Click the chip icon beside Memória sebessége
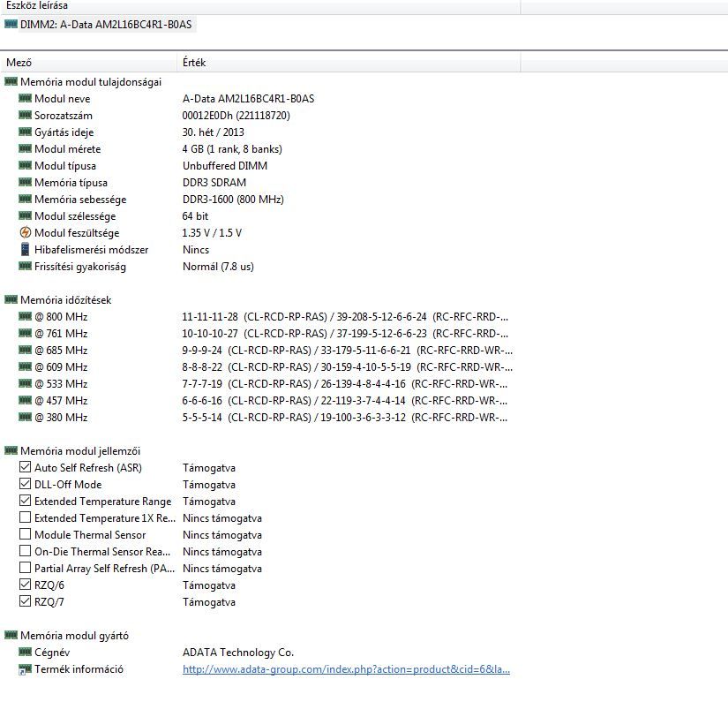The height and width of the screenshot is (717, 728). tap(25, 199)
